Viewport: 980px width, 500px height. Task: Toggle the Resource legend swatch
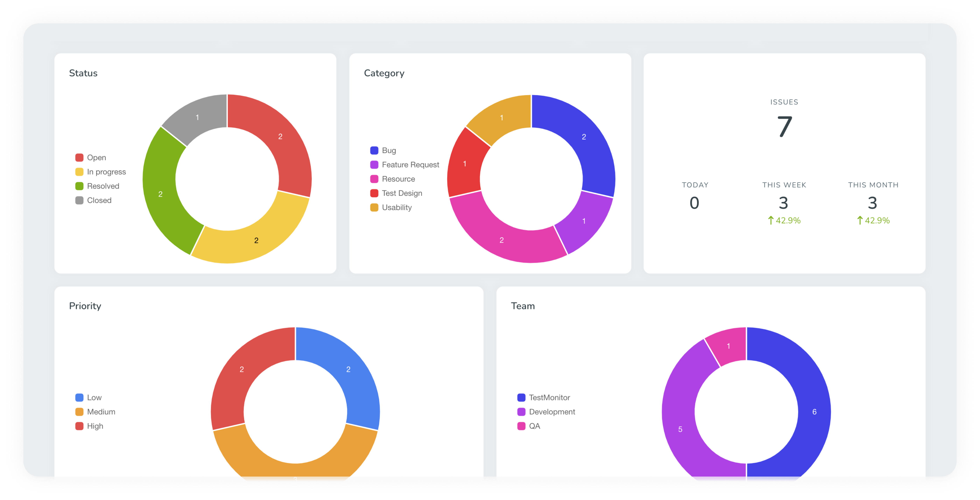click(x=374, y=179)
